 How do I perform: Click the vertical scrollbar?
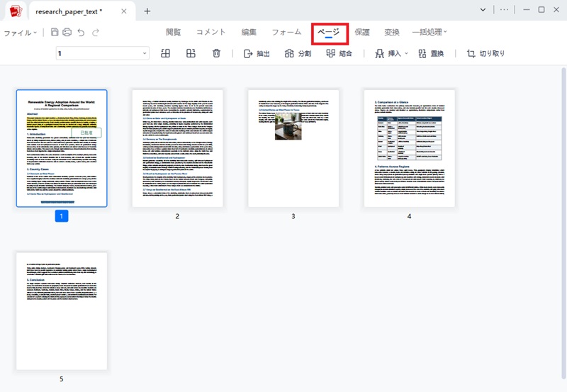click(x=563, y=223)
